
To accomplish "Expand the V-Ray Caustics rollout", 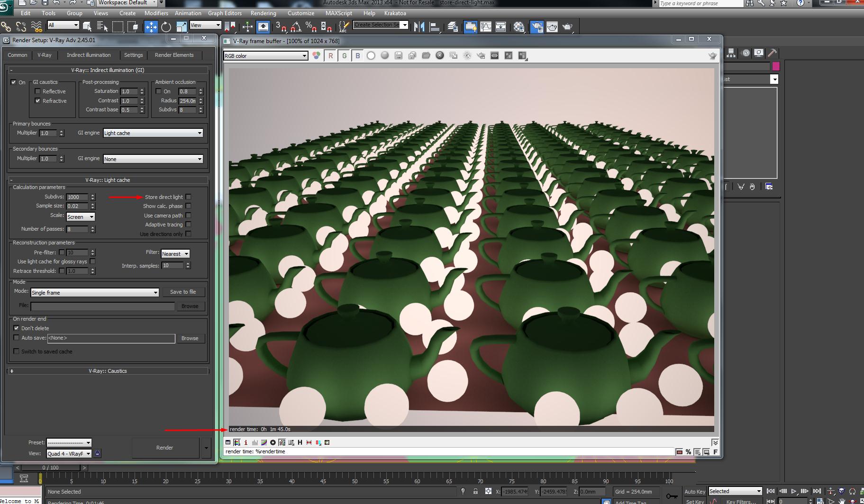I will (x=108, y=371).
